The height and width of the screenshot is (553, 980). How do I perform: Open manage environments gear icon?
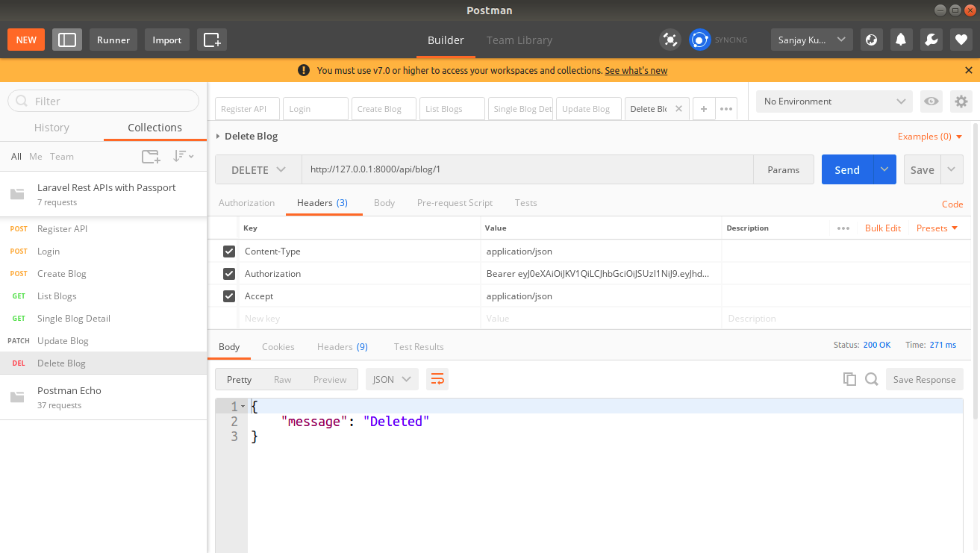[x=961, y=101]
